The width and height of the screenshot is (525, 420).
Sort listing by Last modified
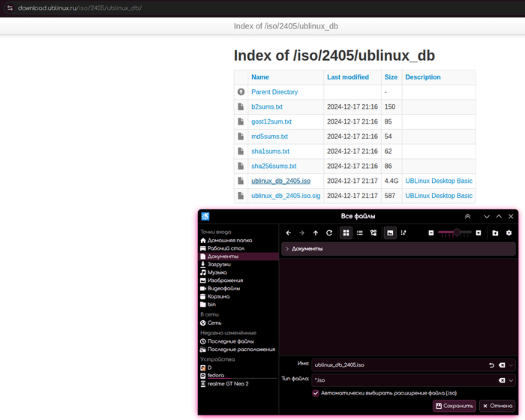pyautogui.click(x=348, y=77)
